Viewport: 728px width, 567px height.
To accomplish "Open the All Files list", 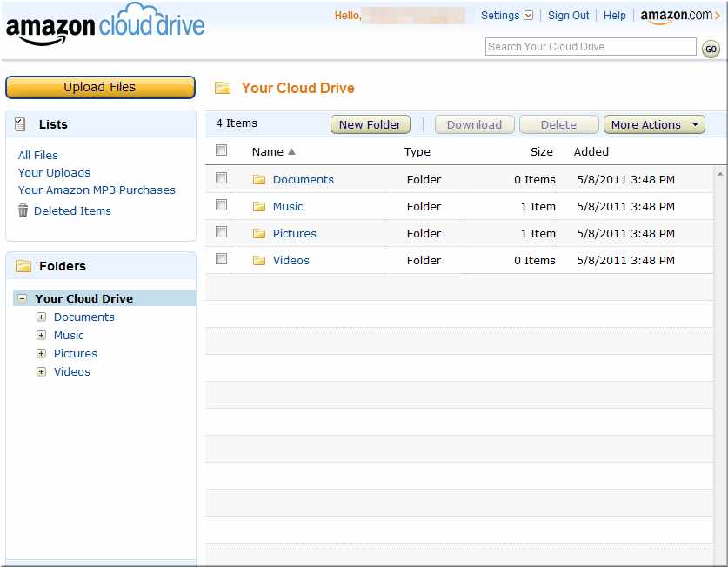I will 38,155.
